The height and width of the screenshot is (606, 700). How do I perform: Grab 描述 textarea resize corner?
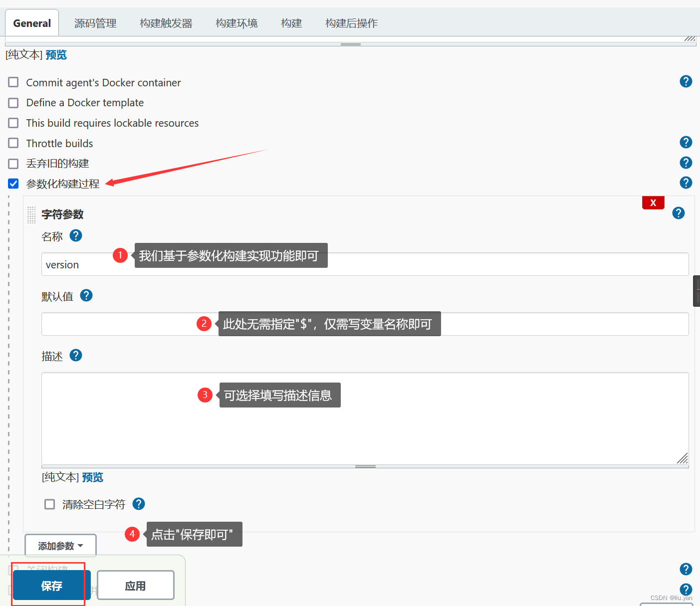click(x=683, y=458)
